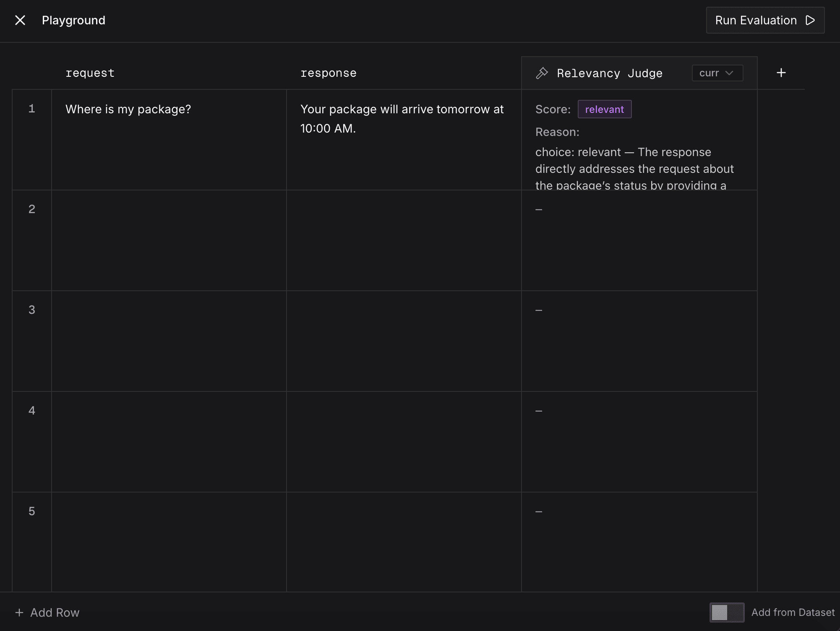Edit the 'Where is my package?' cell
The height and width of the screenshot is (631, 840).
128,110
